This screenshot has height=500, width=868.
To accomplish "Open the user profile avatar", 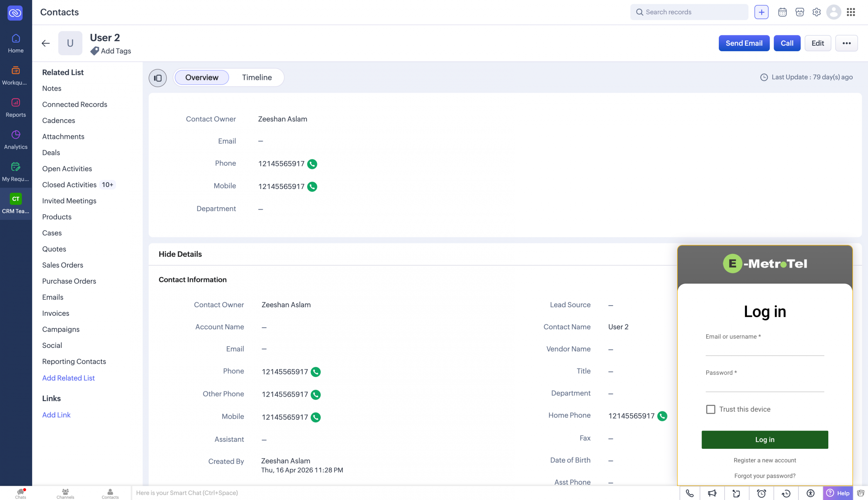I will tap(834, 12).
